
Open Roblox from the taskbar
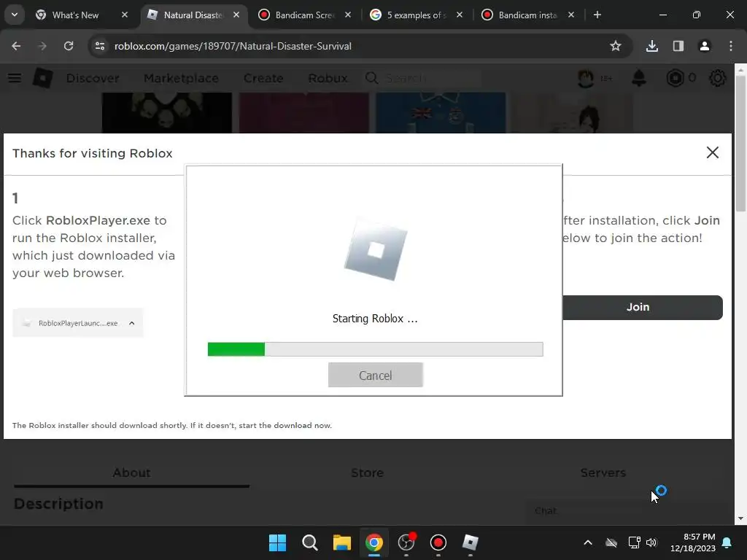tap(471, 542)
